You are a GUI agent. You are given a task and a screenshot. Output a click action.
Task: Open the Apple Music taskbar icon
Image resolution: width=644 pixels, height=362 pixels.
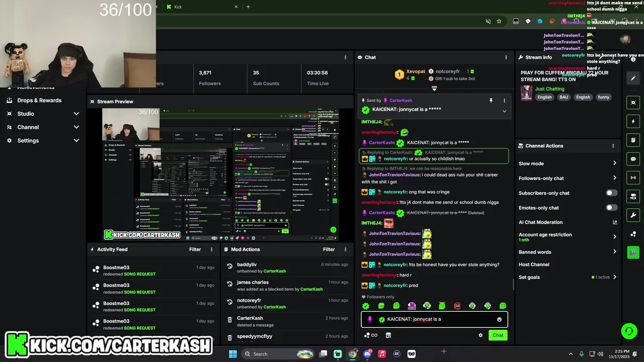tap(382, 354)
